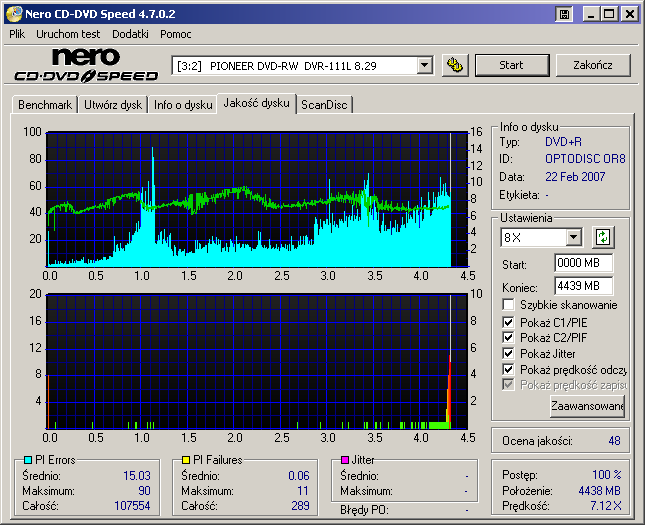645x525 pixels.
Task: Click the PI Failures maximum 11
Action: [303, 491]
